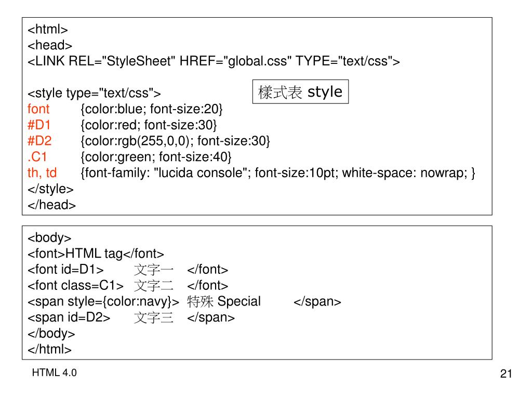Click the 樣式表 style label box

click(300, 91)
